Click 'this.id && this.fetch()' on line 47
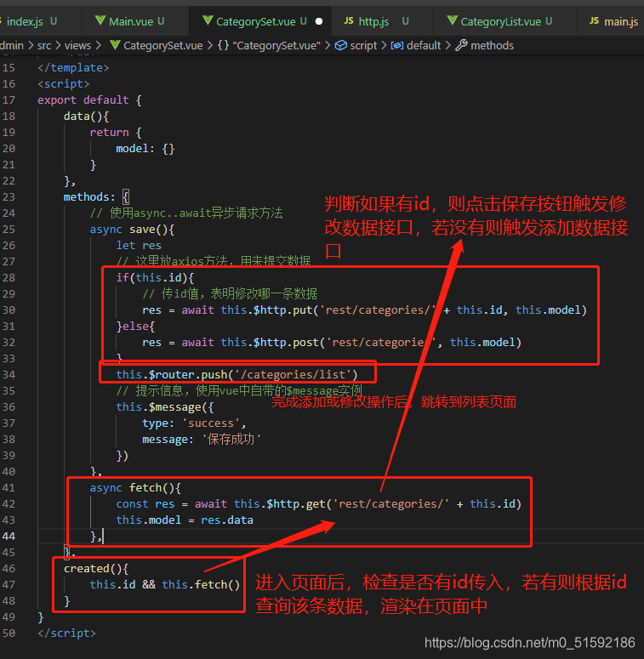This screenshot has width=644, height=659. pyautogui.click(x=165, y=585)
